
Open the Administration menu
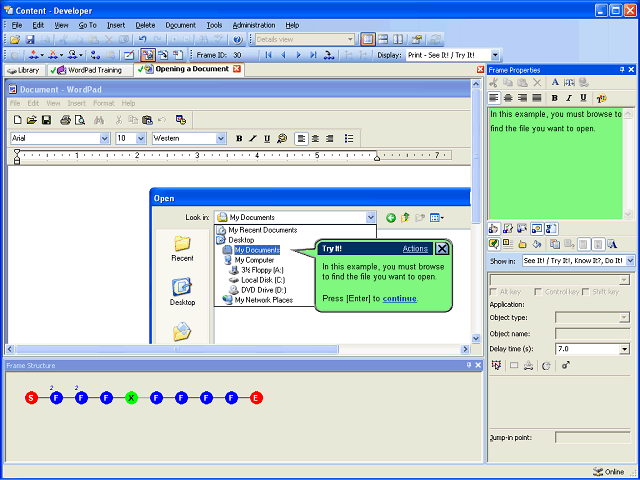click(x=254, y=25)
